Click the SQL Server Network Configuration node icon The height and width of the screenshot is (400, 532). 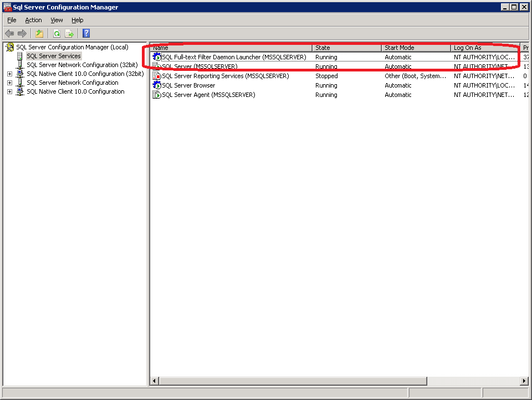pyautogui.click(x=20, y=83)
